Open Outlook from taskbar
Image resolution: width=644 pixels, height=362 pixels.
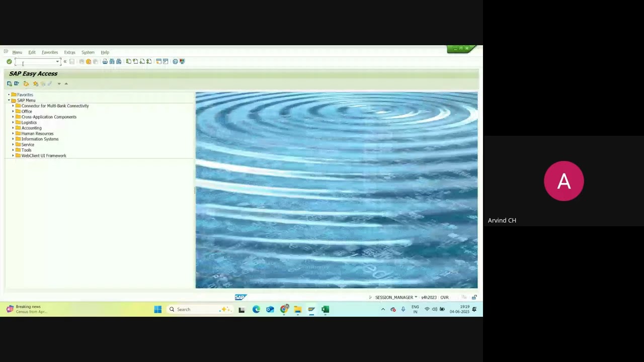tap(270, 309)
